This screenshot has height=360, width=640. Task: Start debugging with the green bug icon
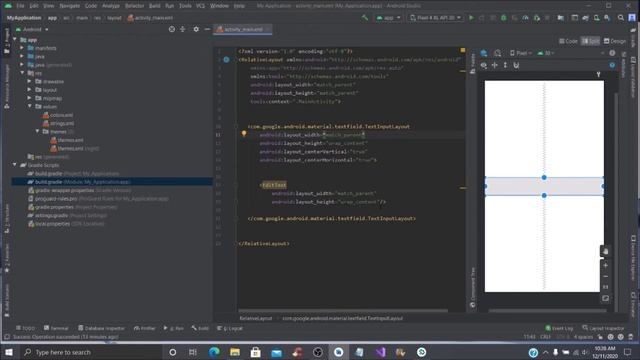click(504, 18)
